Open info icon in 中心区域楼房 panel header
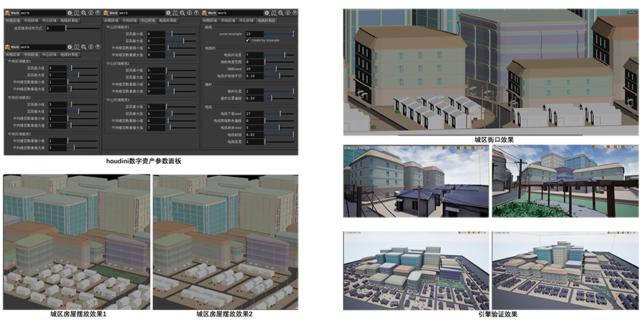Screen dimensions: 644x320 click(190, 13)
